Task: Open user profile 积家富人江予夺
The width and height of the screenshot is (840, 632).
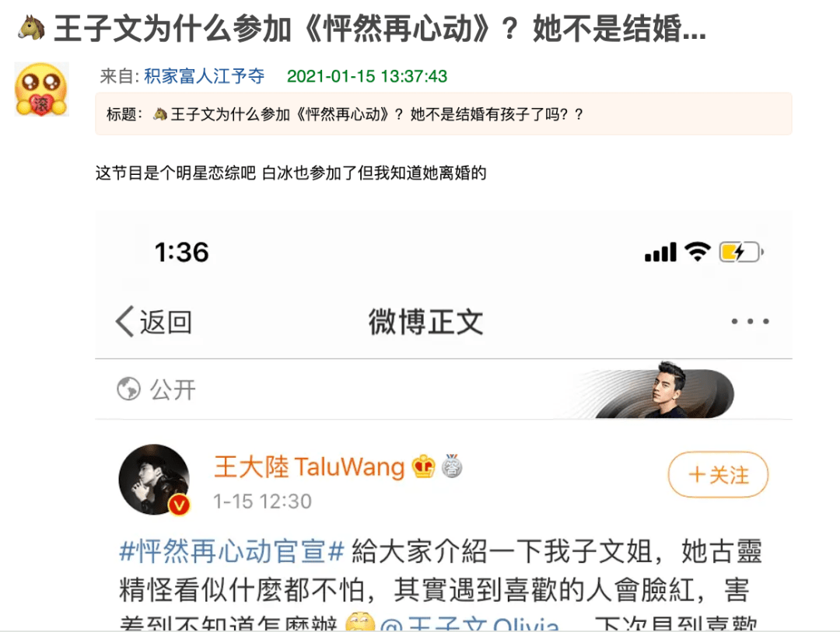Action: pyautogui.click(x=204, y=76)
